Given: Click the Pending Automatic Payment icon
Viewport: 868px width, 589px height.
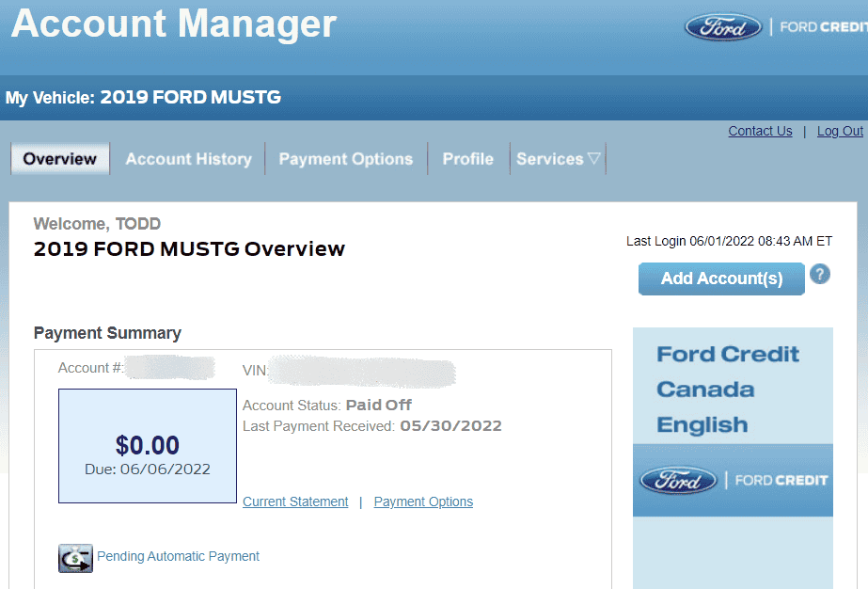Looking at the screenshot, I should click(x=75, y=558).
